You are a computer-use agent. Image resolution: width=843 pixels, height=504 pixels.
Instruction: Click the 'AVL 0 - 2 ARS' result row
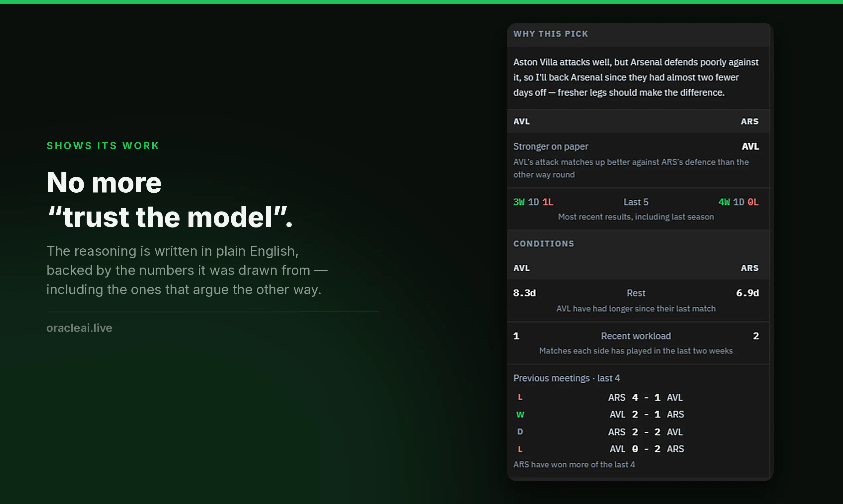646,449
